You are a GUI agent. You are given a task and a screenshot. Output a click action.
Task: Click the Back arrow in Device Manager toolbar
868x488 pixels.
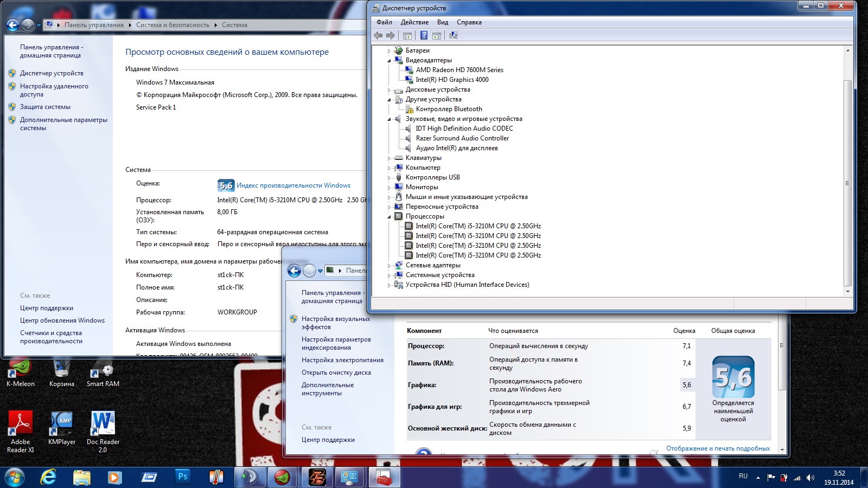tap(378, 35)
